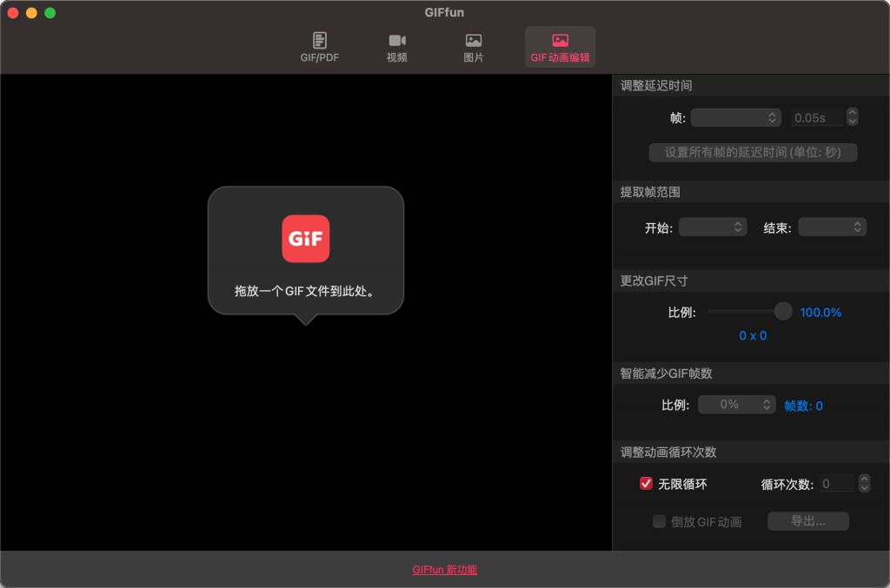Click the 导出... export button
Viewport: 890px width, 588px height.
click(x=807, y=521)
